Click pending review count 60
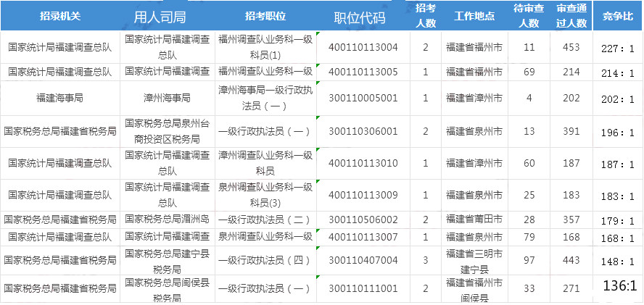 529,163
